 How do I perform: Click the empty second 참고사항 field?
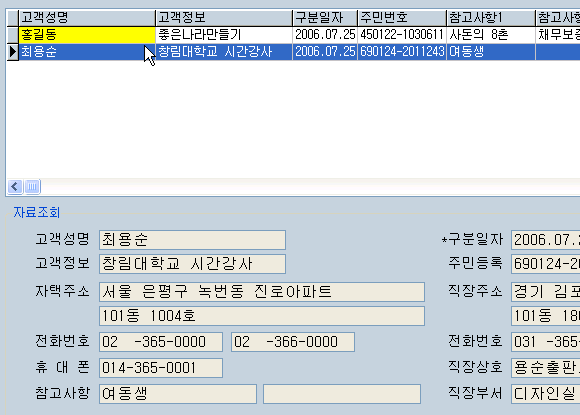342,394
